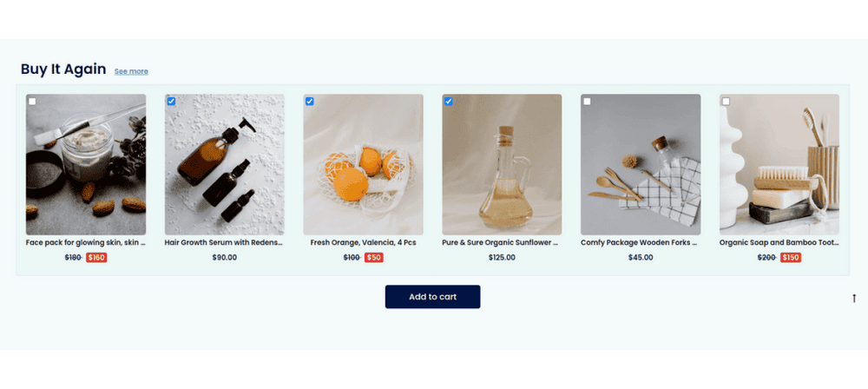Open the Wooden Forks package image

(641, 165)
